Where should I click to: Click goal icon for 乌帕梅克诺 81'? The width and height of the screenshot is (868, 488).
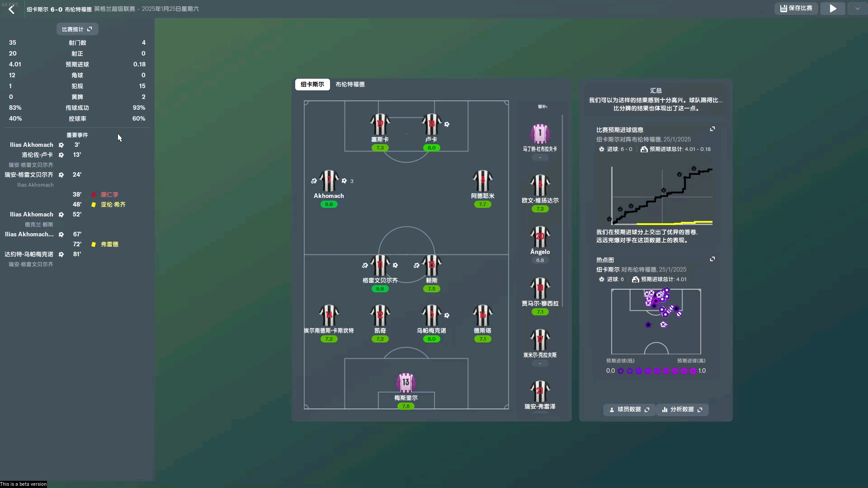(x=61, y=254)
